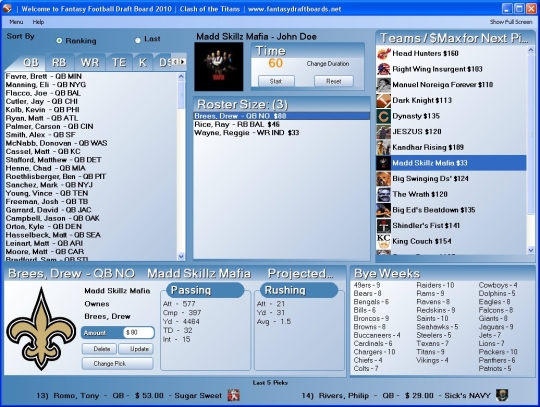
Task: Click the timer value 60
Action: coord(275,63)
